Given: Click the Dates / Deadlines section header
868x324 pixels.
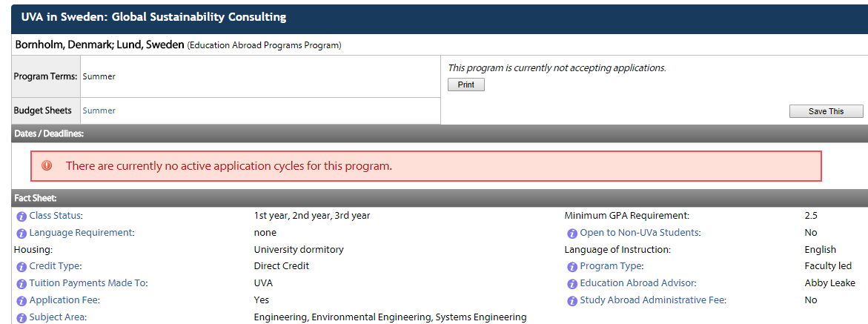Looking at the screenshot, I should point(49,133).
